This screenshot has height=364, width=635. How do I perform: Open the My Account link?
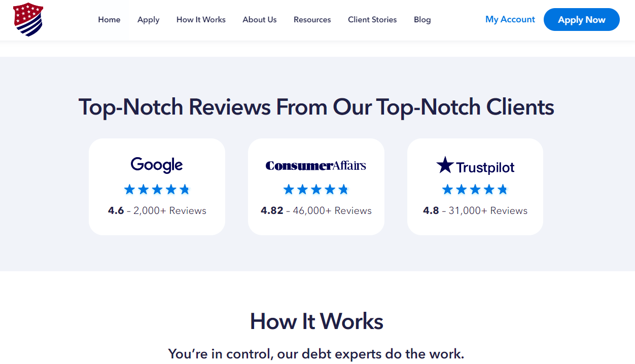[510, 19]
